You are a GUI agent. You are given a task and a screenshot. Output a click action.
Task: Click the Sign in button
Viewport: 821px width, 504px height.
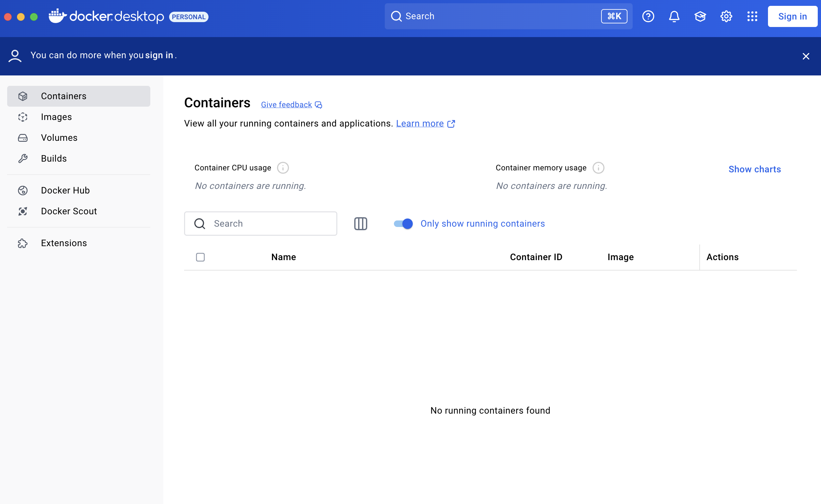[792, 16]
